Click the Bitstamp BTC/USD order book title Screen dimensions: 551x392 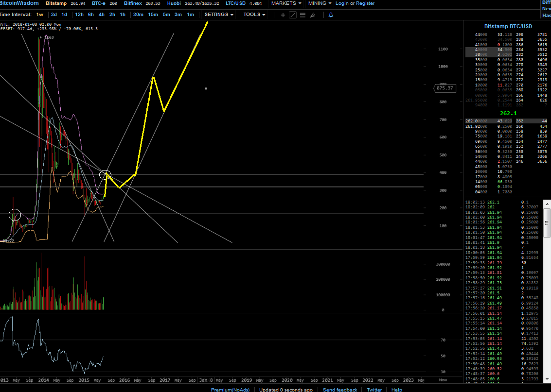508,26
